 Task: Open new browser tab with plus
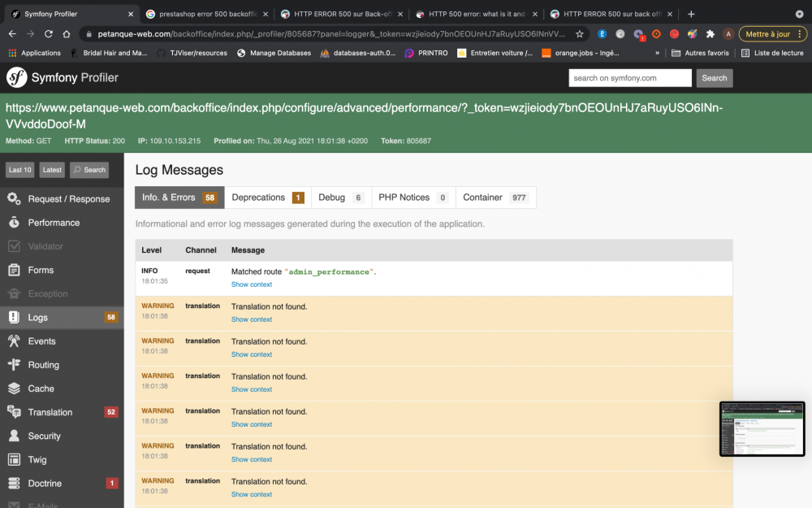pos(691,14)
